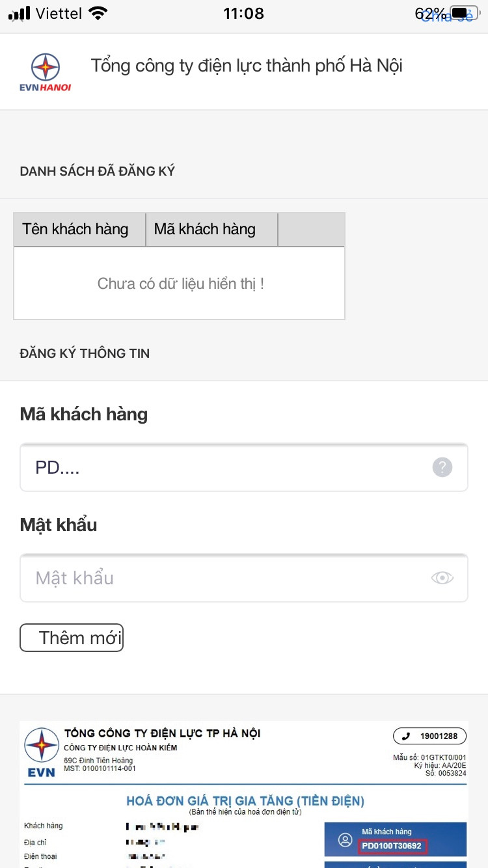Call the 19001288 hotline button

point(429,736)
